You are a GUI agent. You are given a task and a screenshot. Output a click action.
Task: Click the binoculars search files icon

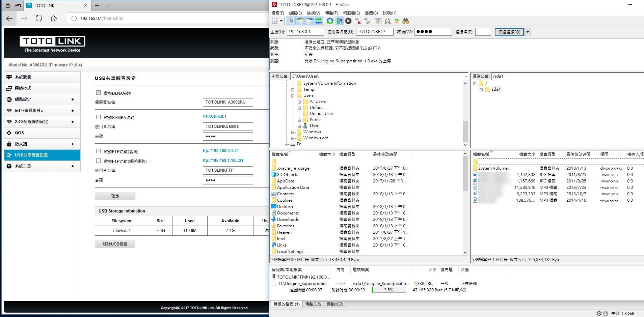pos(406,21)
